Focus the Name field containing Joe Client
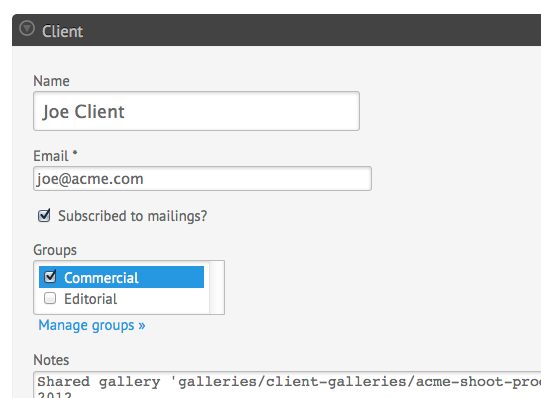 (196, 111)
